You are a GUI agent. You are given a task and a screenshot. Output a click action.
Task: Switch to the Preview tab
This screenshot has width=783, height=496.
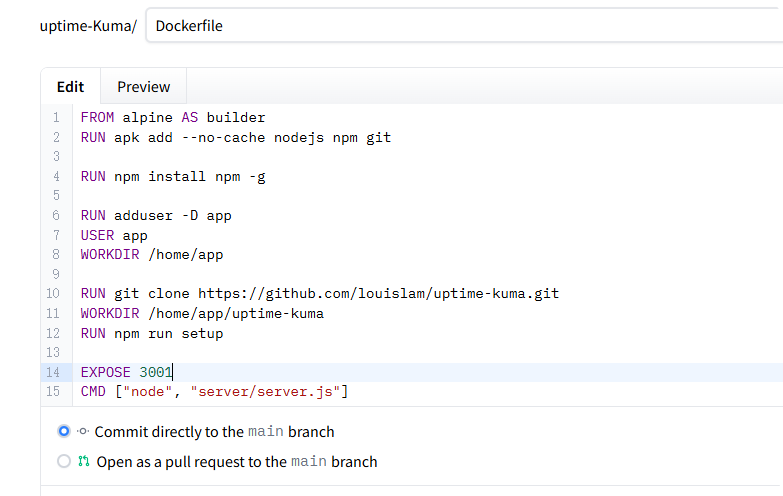143,87
